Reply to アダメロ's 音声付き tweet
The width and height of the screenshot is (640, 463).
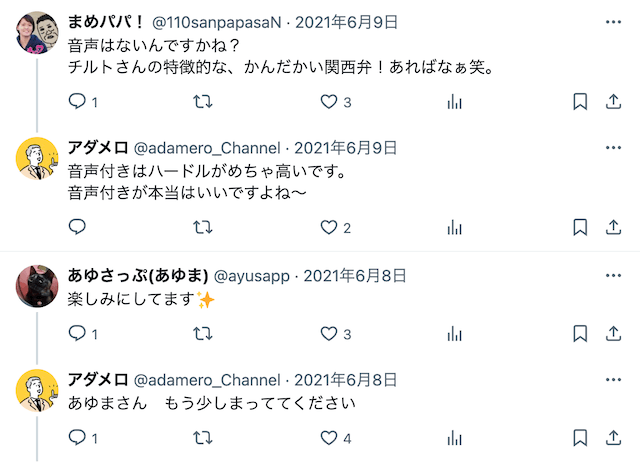(79, 227)
